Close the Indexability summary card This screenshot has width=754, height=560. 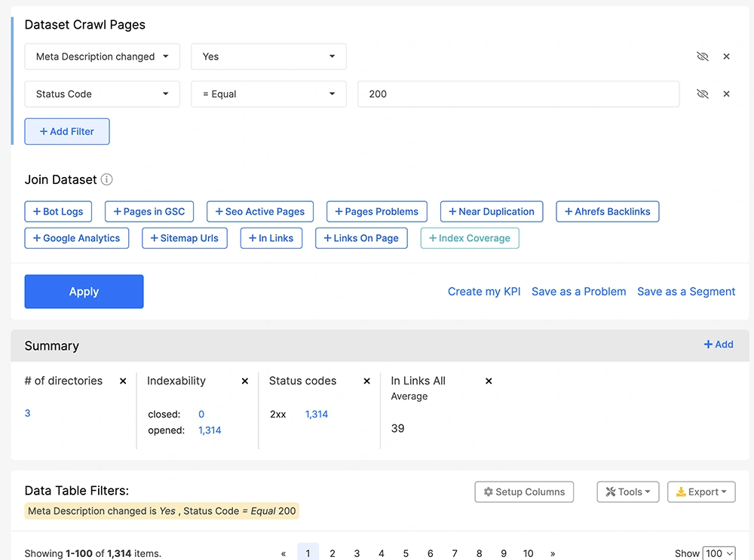point(245,381)
